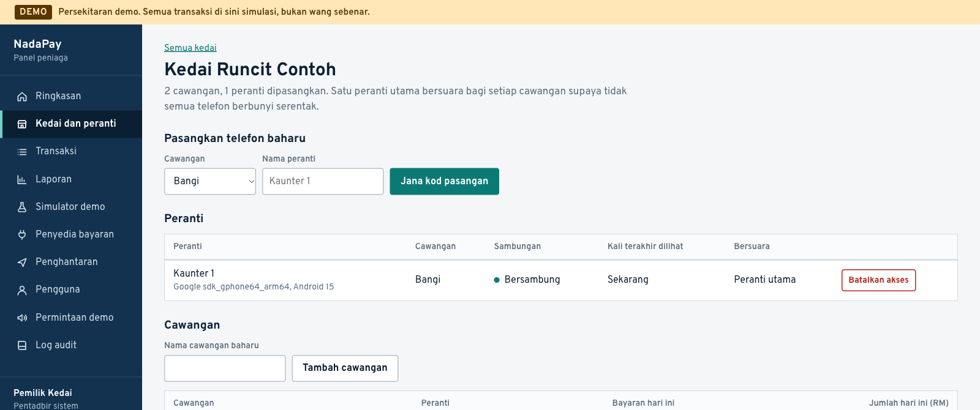Expand the Cawangan dropdown showing Bangi
The width and height of the screenshot is (980, 410).
(x=210, y=182)
